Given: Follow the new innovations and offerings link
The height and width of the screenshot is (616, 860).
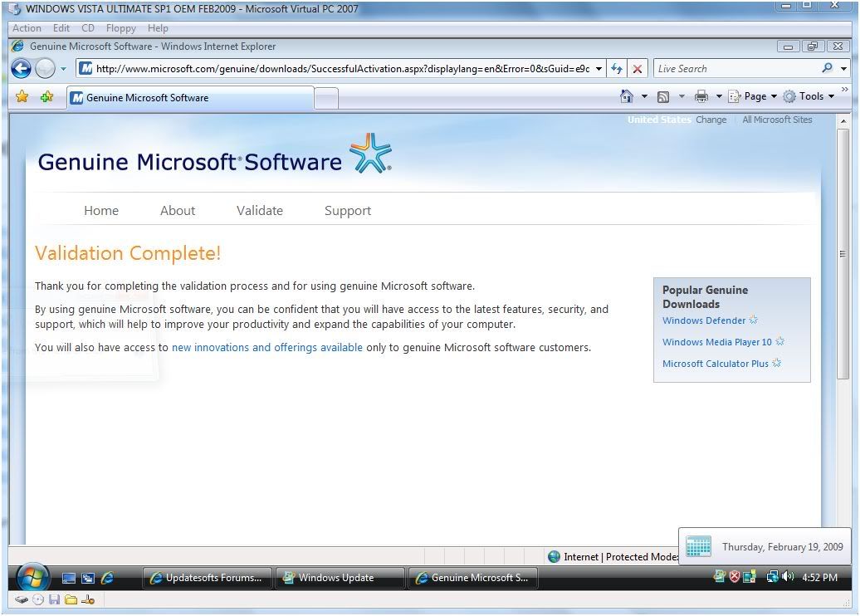Looking at the screenshot, I should click(x=266, y=348).
